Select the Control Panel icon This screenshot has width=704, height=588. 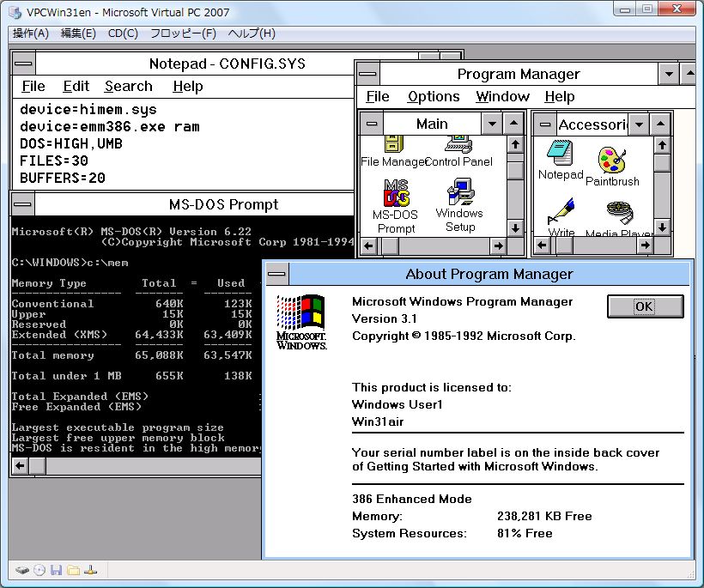click(458, 144)
